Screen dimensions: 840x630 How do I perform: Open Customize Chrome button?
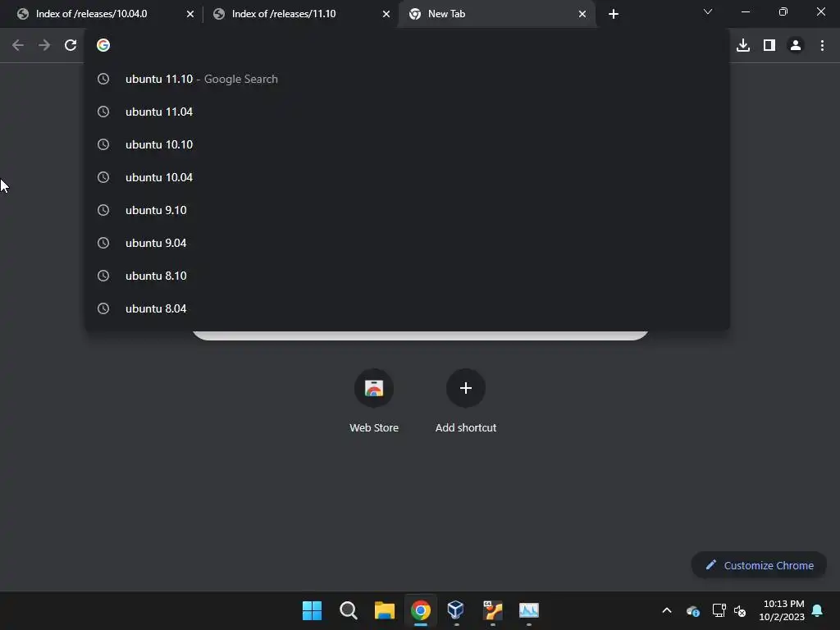759,566
